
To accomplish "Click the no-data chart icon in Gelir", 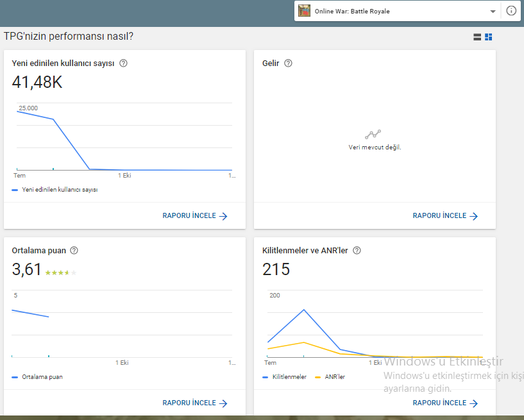I will [x=373, y=134].
